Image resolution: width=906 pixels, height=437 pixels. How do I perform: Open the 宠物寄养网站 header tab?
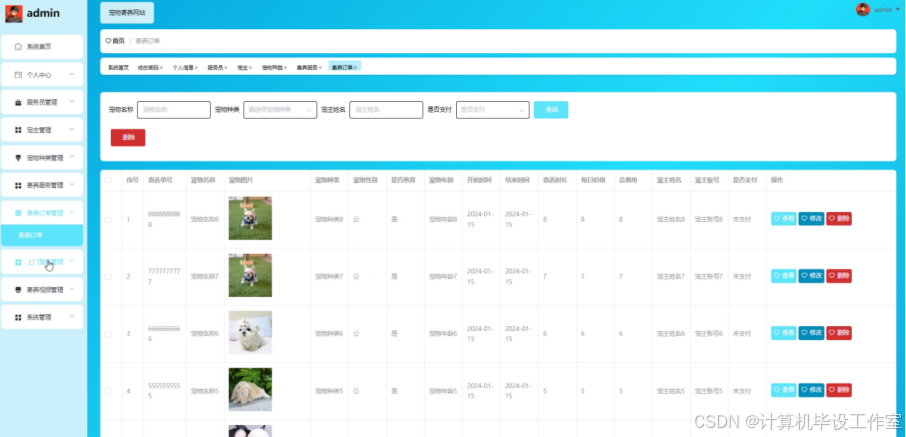point(127,12)
